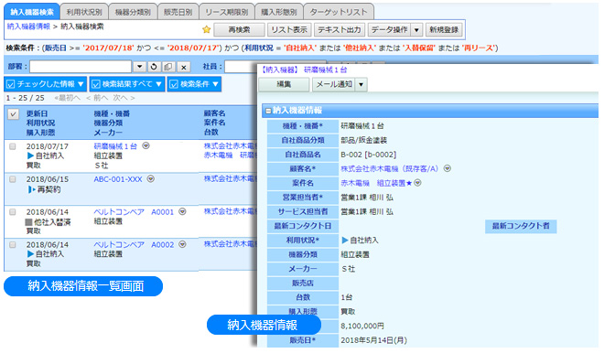Screen dimensions: 615x364
Task: Switch to the 販売日別 tab
Action: pos(178,12)
